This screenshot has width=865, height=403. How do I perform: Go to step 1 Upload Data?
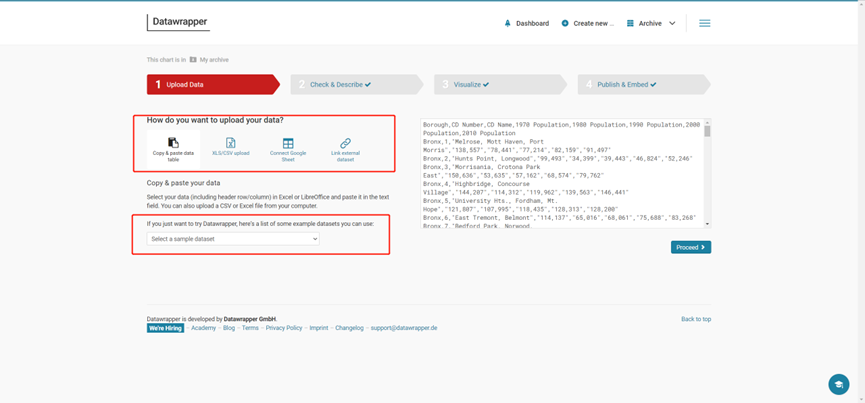coord(213,85)
